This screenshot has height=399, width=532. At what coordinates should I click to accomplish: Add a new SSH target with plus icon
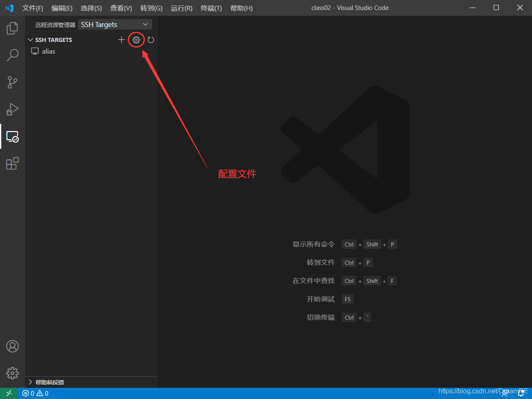click(x=121, y=40)
